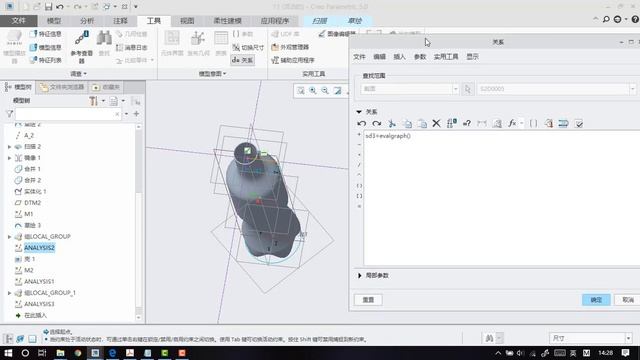Click the d= 关系 button in ribbon
The height and width of the screenshot is (360, 640).
pos(242,60)
